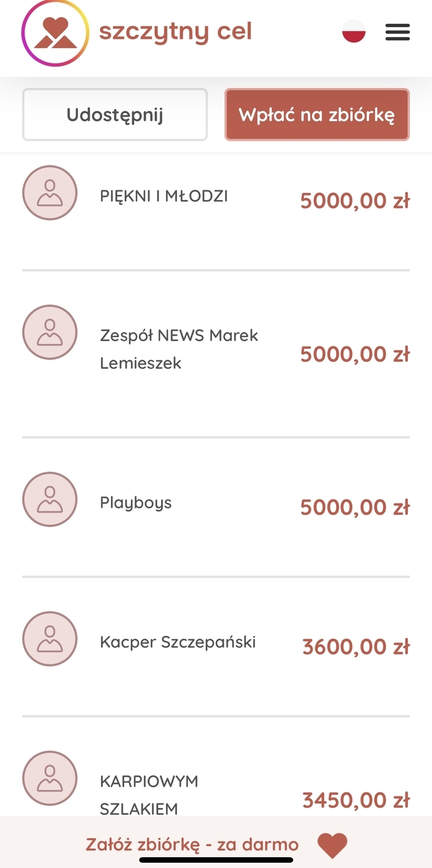The height and width of the screenshot is (868, 432).
Task: Click Wpłać na zbiórkę button
Action: click(x=317, y=114)
